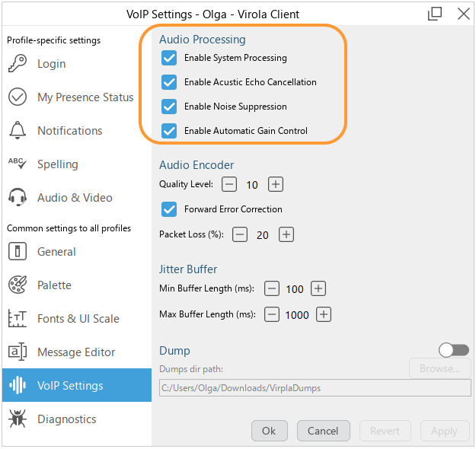Increase Quality Level with plus button
The width and height of the screenshot is (476, 449).
pyautogui.click(x=276, y=184)
